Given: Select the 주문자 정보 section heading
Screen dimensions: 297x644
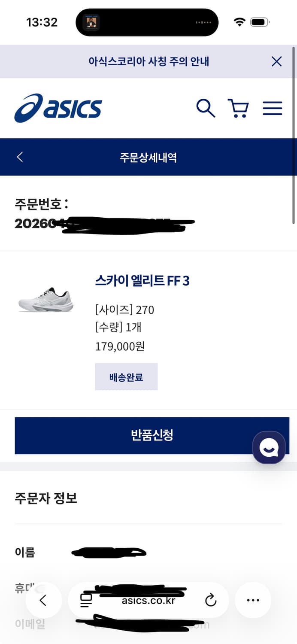Looking at the screenshot, I should click(x=46, y=498).
